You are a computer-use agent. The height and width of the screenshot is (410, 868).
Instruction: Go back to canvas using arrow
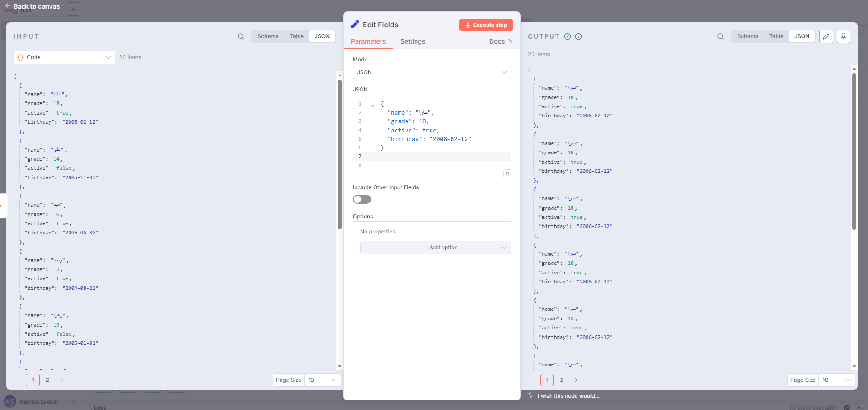click(x=7, y=6)
